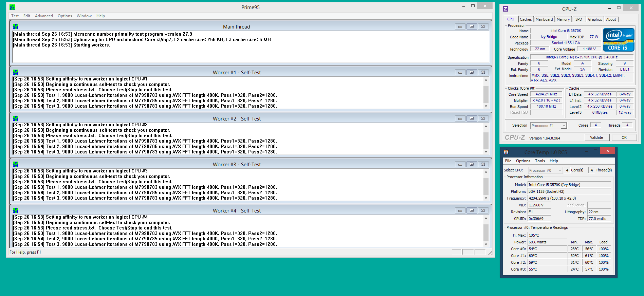This screenshot has width=644, height=296.
Task: Minimize the Worker #4 child window
Action: pos(460,210)
